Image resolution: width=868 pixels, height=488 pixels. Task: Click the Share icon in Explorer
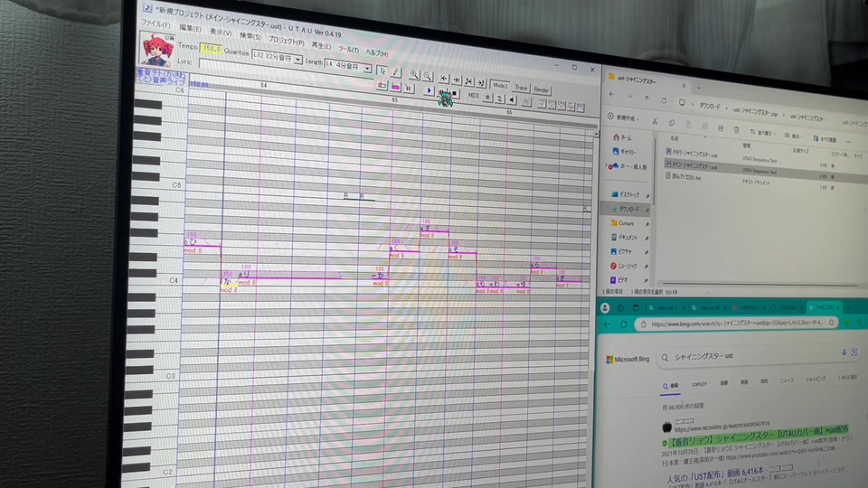click(x=721, y=127)
